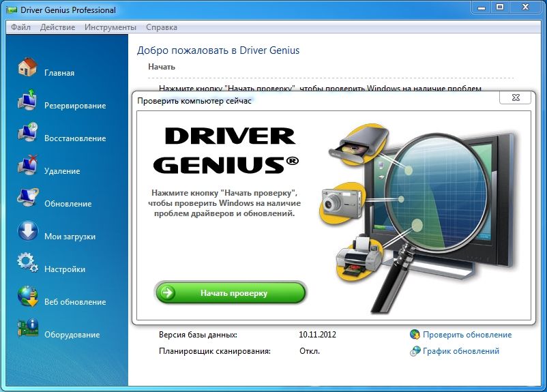
Task: Click the Откл. scheduler status value
Action: (310, 351)
